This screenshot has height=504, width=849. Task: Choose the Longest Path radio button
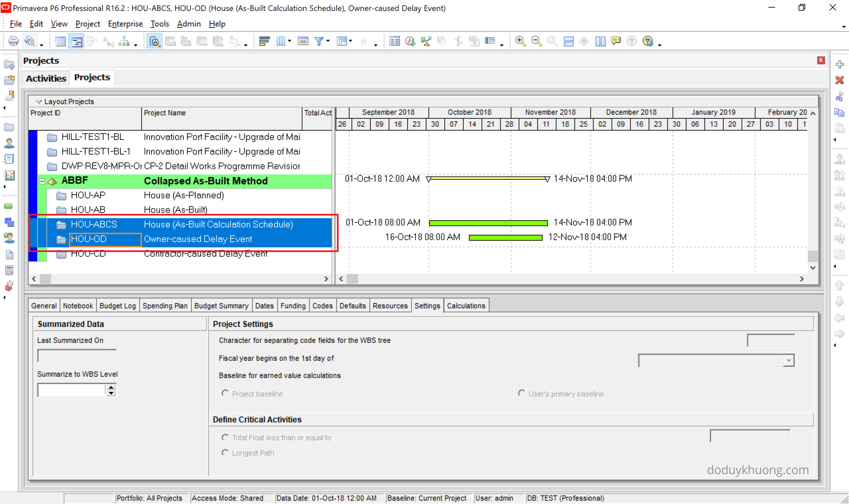[x=225, y=453]
